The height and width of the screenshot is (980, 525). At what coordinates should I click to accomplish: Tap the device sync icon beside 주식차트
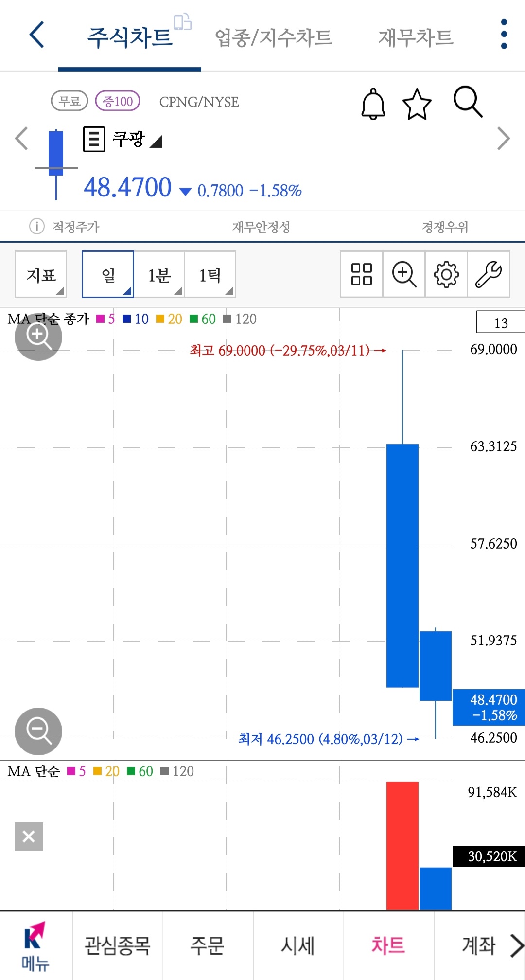point(183,22)
